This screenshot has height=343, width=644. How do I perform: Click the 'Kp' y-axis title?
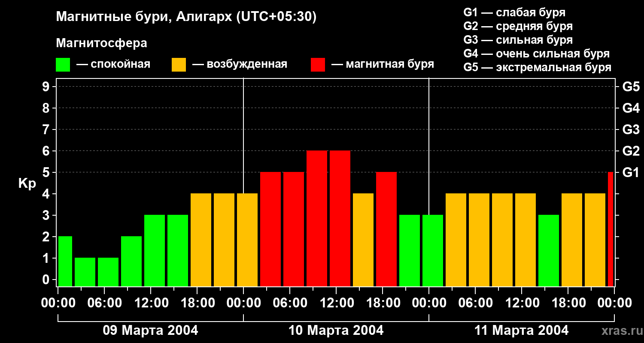pyautogui.click(x=27, y=184)
